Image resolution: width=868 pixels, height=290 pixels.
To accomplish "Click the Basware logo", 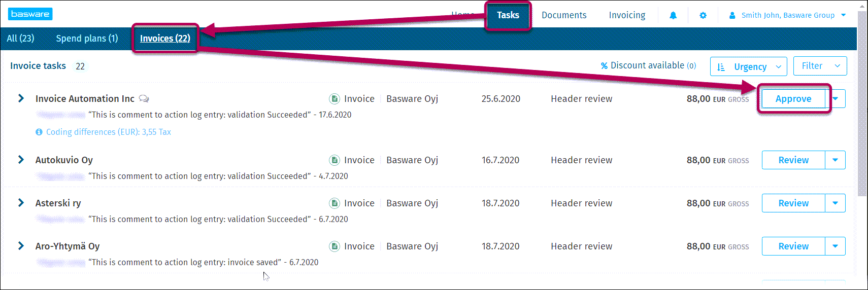I will (x=30, y=14).
